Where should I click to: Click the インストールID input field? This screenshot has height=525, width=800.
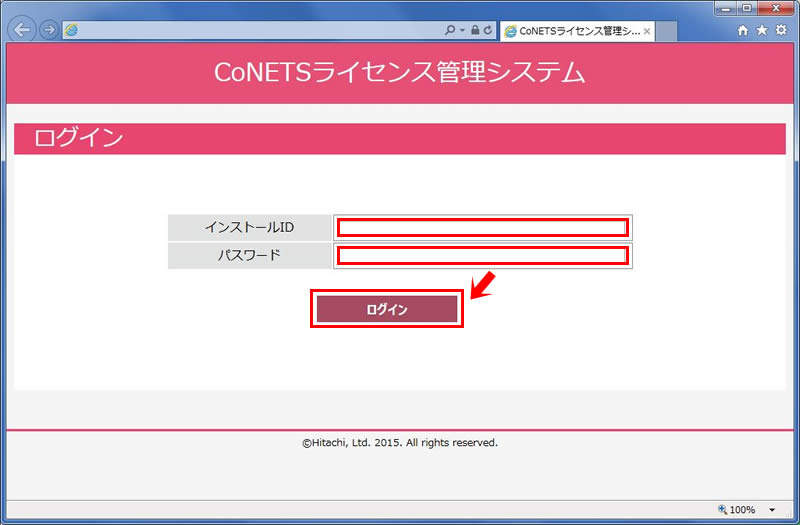tap(483, 228)
